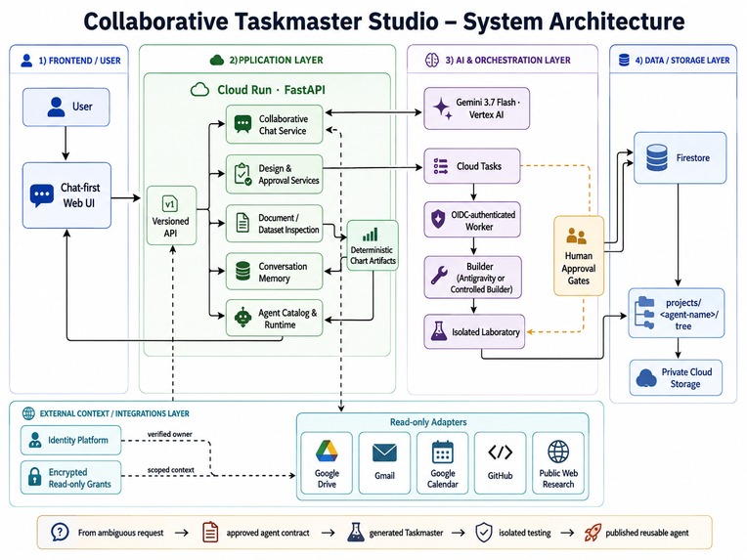
Task: Click the GitHub code brackets icon
Action: pos(501,452)
